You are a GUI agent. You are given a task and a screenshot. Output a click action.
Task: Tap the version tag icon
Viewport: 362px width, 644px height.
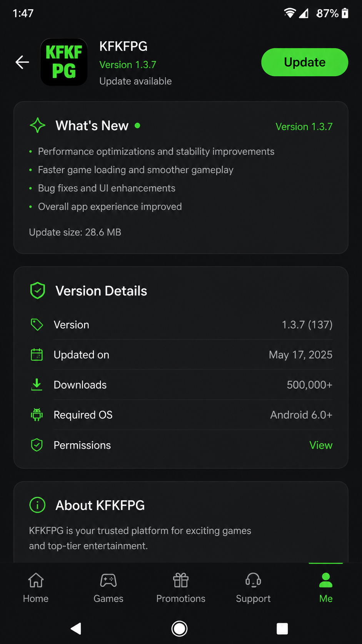(37, 325)
